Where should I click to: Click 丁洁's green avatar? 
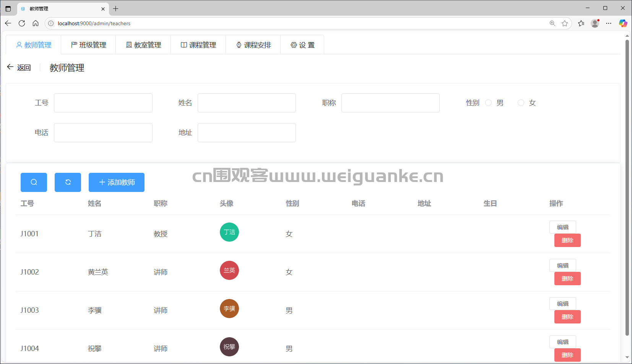click(x=229, y=232)
